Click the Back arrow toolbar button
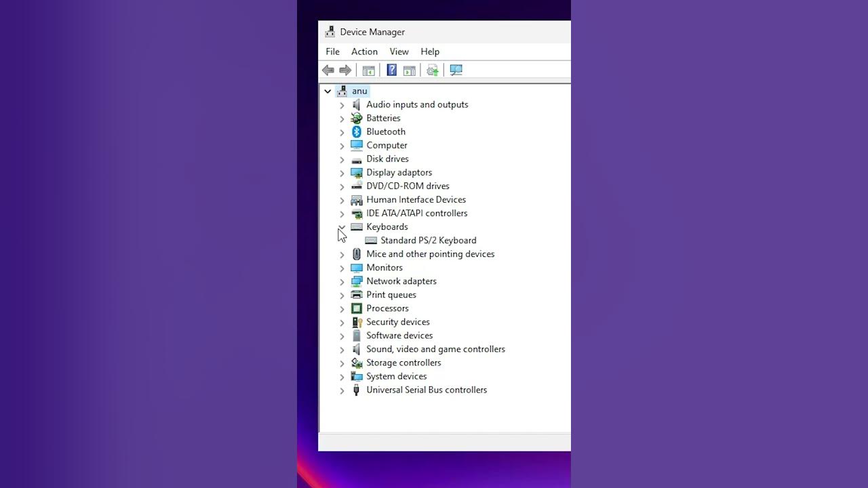Screen dimensions: 868x488 tap(328, 70)
